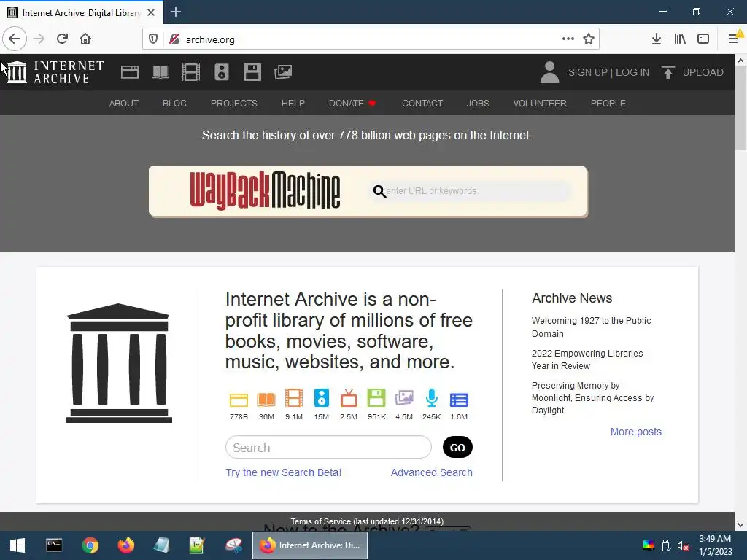Open the Audio speaker icon in the top nav

point(222,72)
